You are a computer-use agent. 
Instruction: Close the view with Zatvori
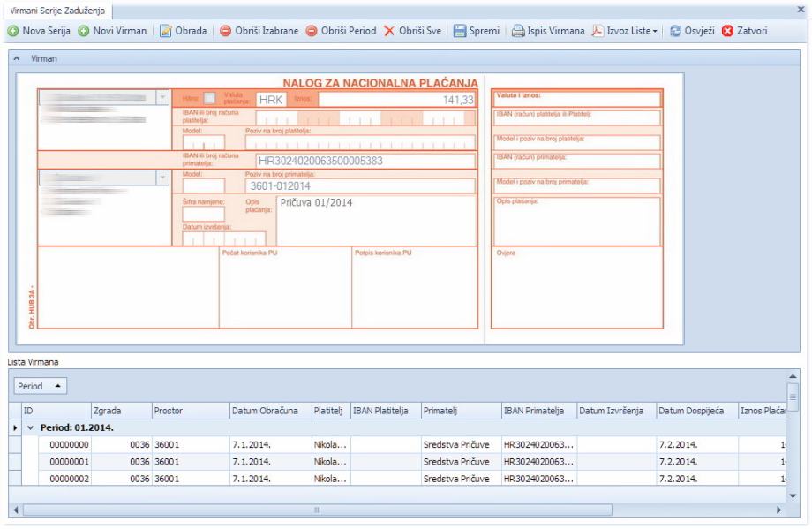tap(745, 31)
